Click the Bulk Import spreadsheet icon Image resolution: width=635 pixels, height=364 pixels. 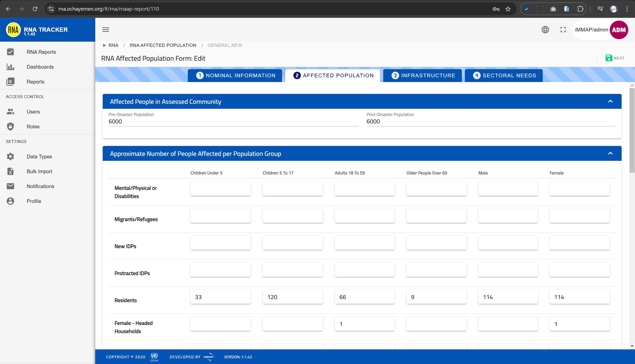point(10,171)
